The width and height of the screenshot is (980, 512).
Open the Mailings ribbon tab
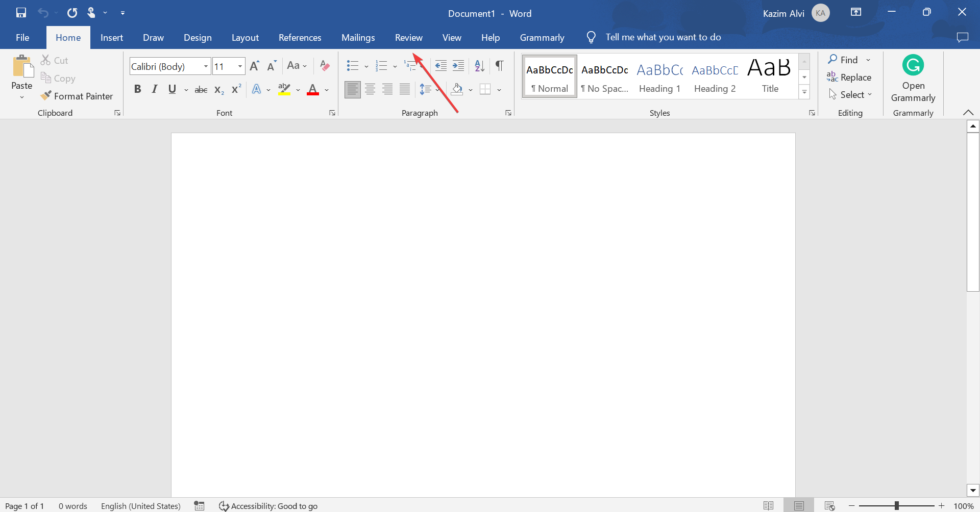click(358, 37)
